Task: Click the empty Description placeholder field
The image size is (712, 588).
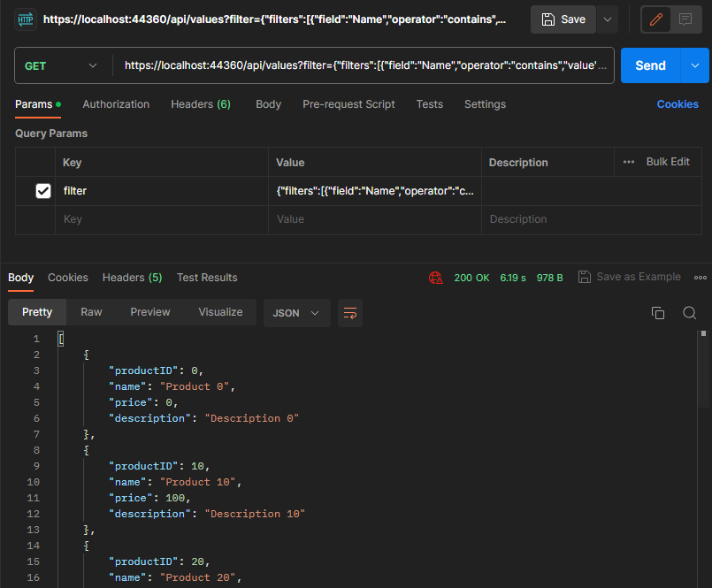Action: pos(592,219)
